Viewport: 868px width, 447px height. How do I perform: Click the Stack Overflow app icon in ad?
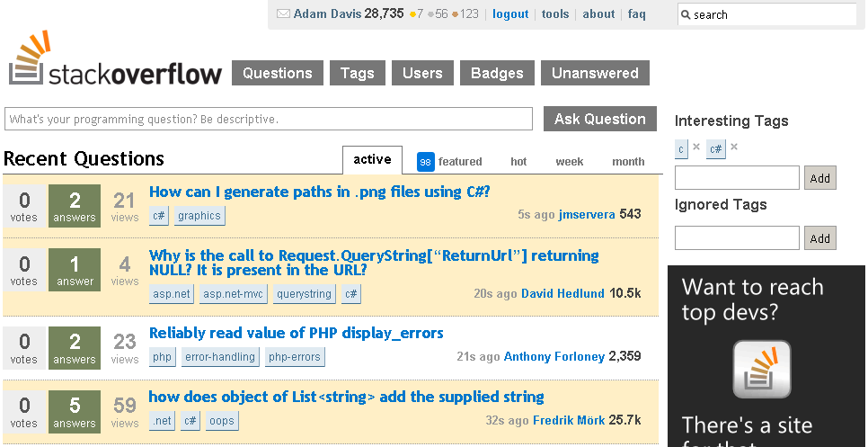click(762, 370)
